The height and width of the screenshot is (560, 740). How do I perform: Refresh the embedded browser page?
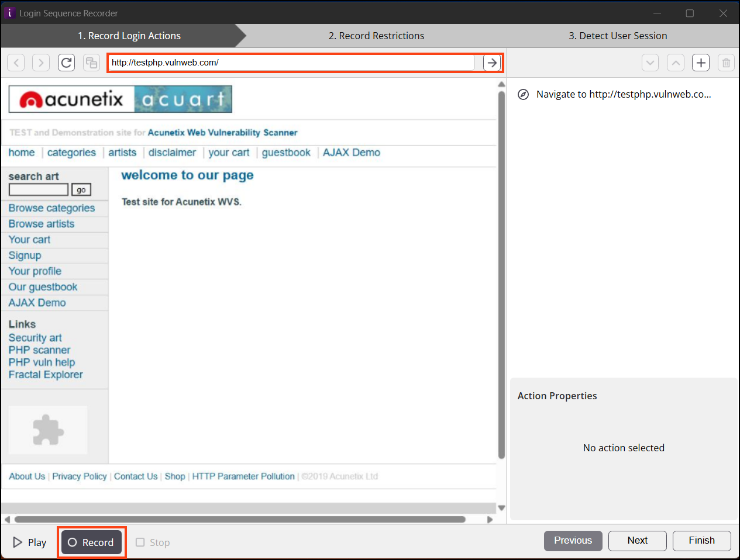66,63
